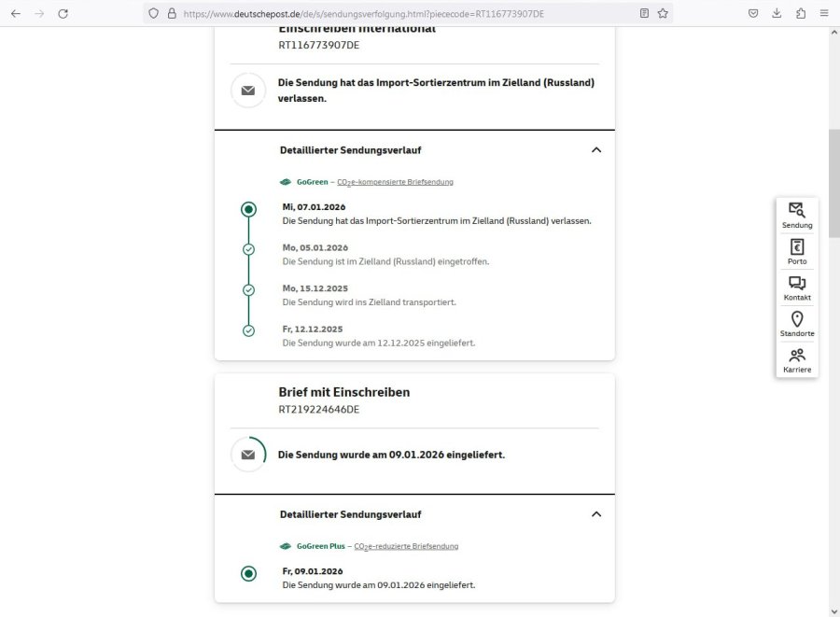Open the browser downloads icon
The image size is (840, 617).
coord(777,14)
